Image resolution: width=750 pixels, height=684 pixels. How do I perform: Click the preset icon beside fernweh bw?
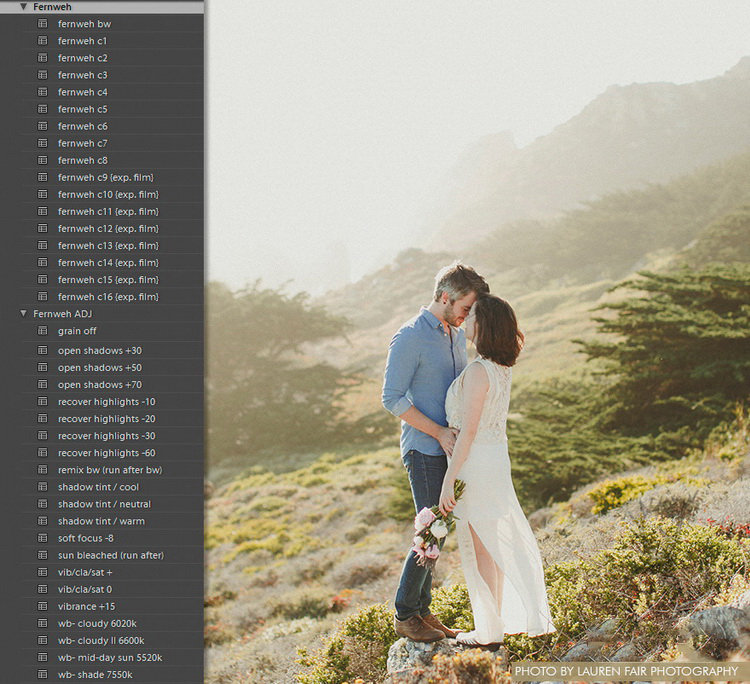pos(43,23)
